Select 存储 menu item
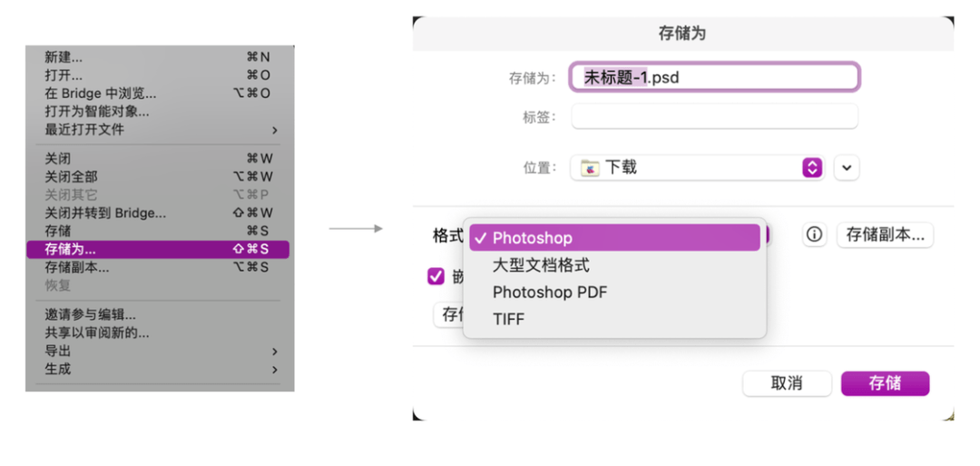980x466 pixels. point(160,231)
